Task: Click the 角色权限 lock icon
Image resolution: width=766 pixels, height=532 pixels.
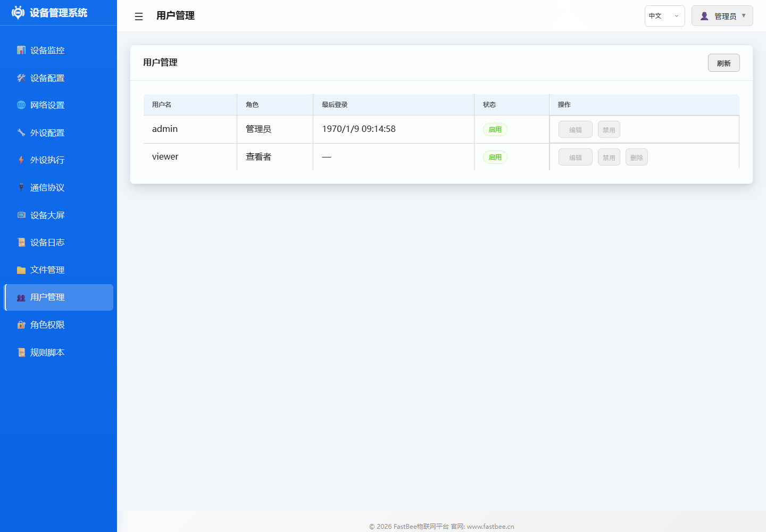Action: 21,325
